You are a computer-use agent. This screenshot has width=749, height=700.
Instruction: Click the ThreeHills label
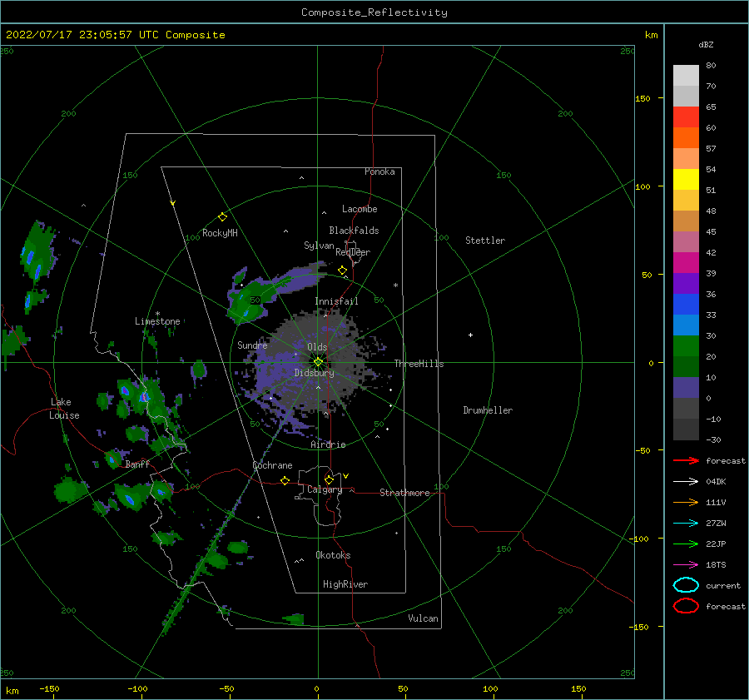click(x=419, y=364)
